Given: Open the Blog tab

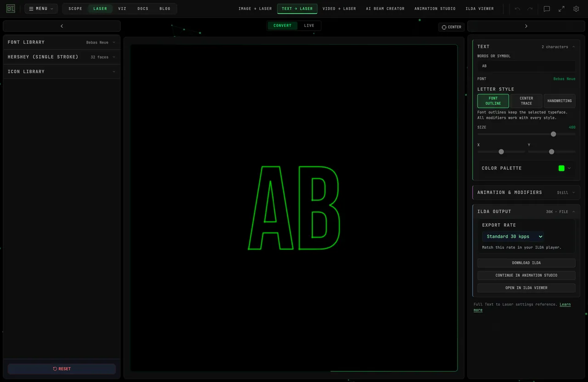Looking at the screenshot, I should click(165, 9).
